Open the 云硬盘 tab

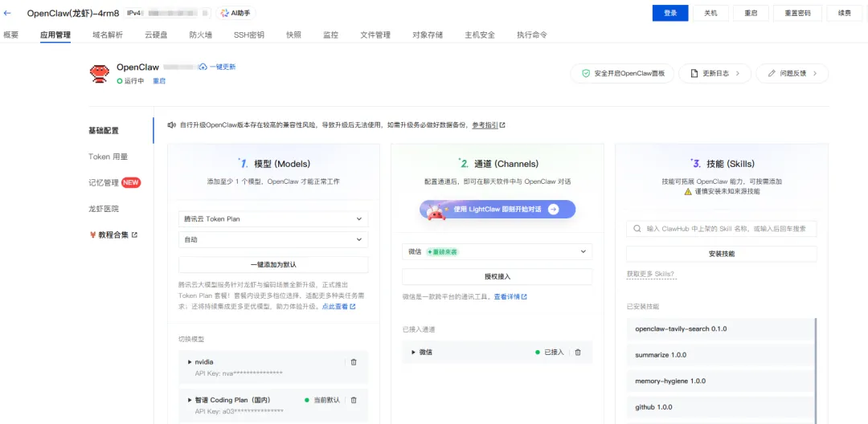156,35
